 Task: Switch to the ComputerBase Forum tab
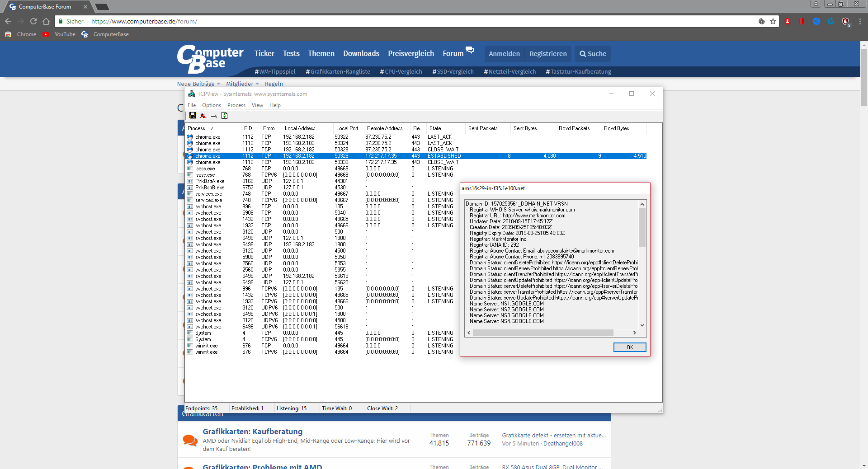(x=45, y=7)
